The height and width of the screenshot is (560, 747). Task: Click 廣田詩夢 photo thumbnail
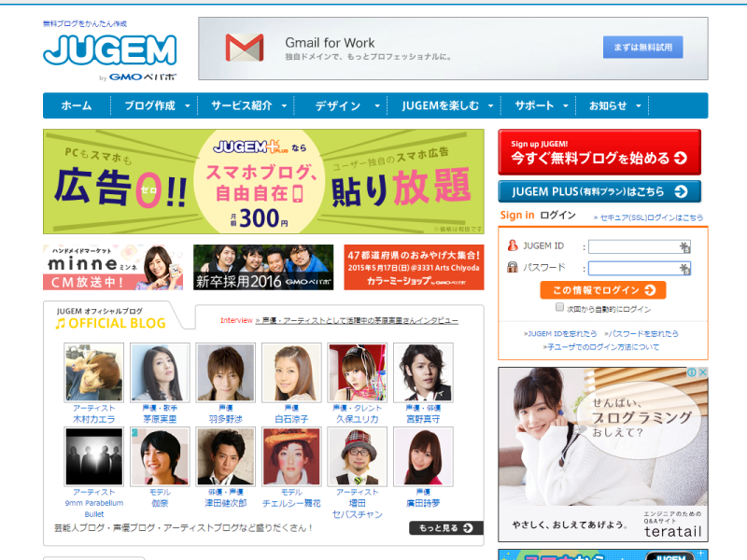click(x=423, y=456)
